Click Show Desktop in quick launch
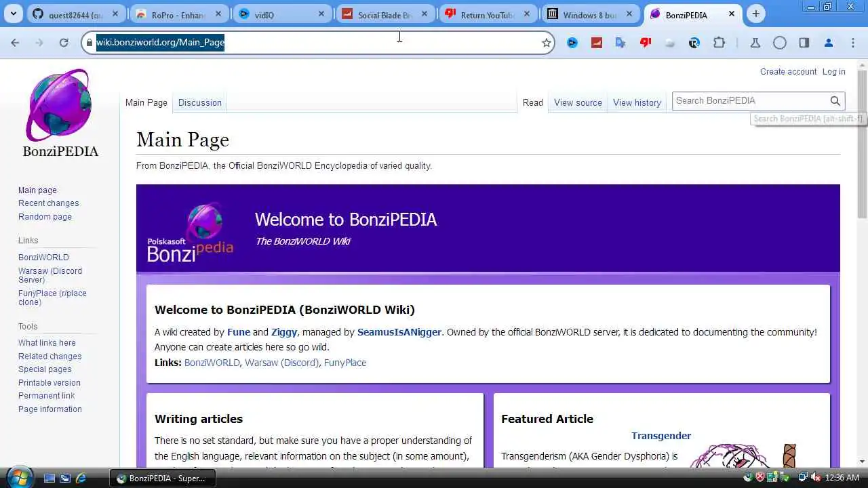Screen dimensions: 868x488 50,478
